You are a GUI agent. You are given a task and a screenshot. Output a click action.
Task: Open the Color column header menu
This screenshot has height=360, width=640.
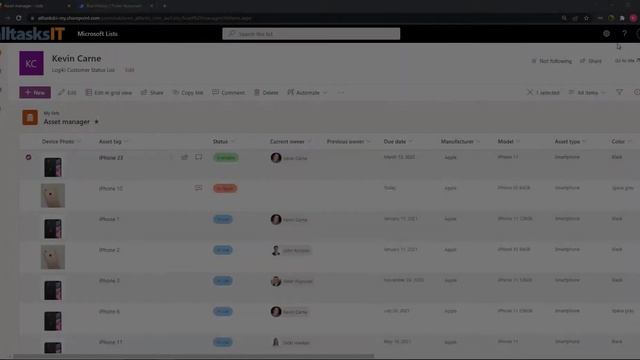pyautogui.click(x=622, y=142)
